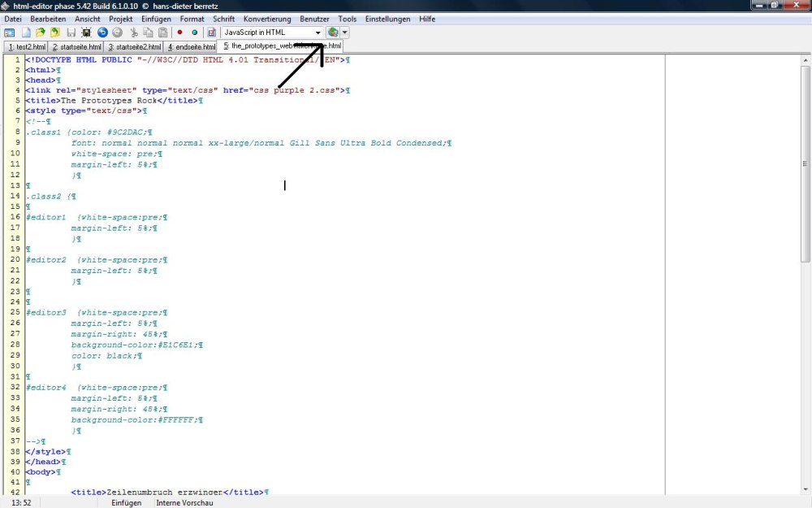Screen dimensions: 812x508
Task: Open the JavaScript in HTML language dropdown
Action: pos(318,33)
